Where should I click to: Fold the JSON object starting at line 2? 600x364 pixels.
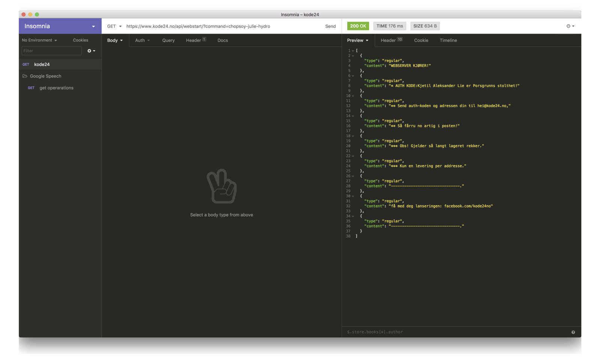[353, 56]
